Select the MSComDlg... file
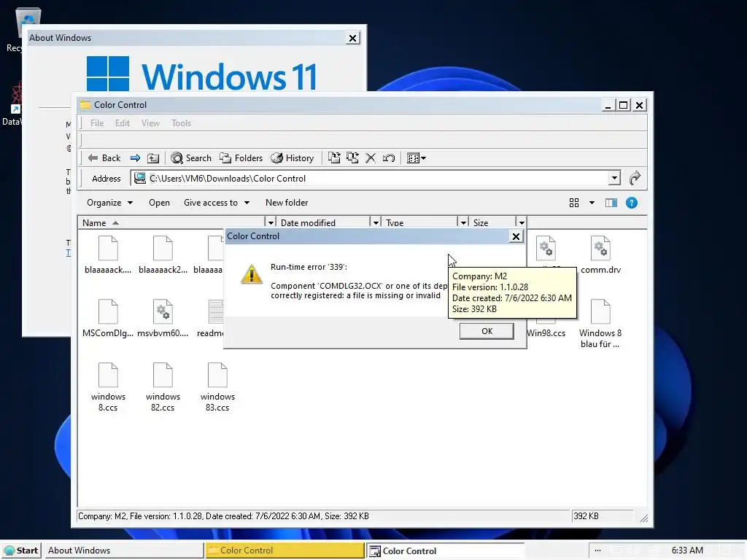747x560 pixels. [x=108, y=319]
